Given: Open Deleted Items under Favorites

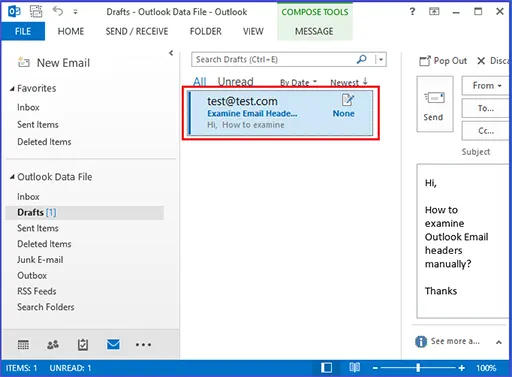Looking at the screenshot, I should (44, 142).
